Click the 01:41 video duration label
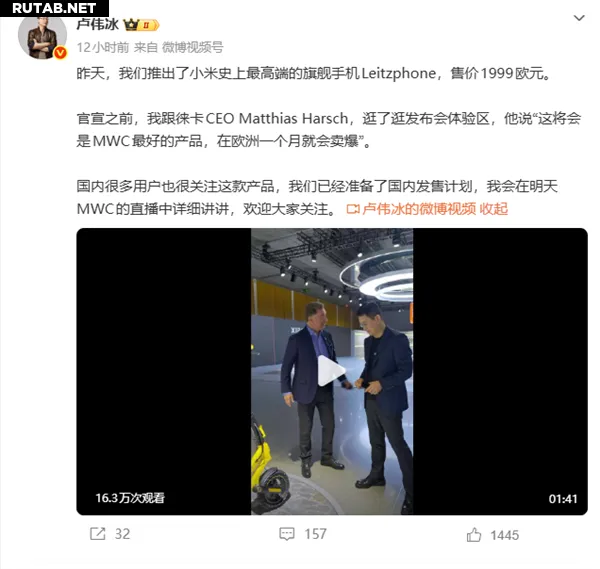This screenshot has height=569, width=600. 562,499
